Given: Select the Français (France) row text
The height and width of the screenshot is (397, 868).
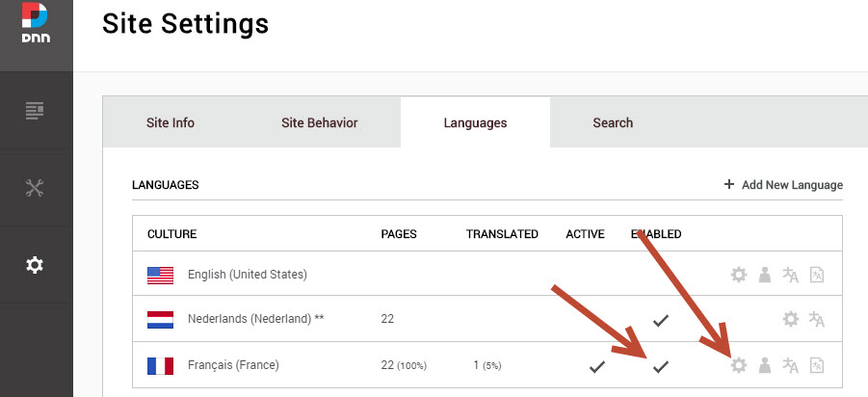Looking at the screenshot, I should point(233,365).
